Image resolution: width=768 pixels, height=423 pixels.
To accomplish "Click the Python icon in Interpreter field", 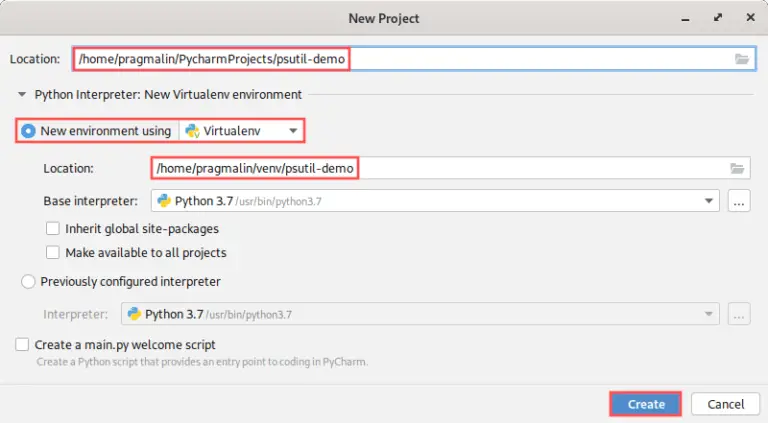I will pos(134,314).
